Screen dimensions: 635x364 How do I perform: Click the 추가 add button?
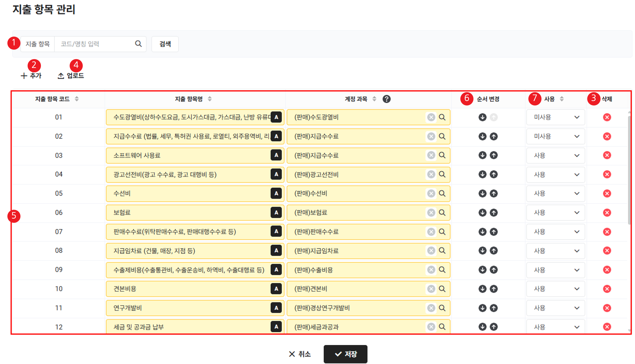[x=31, y=76]
